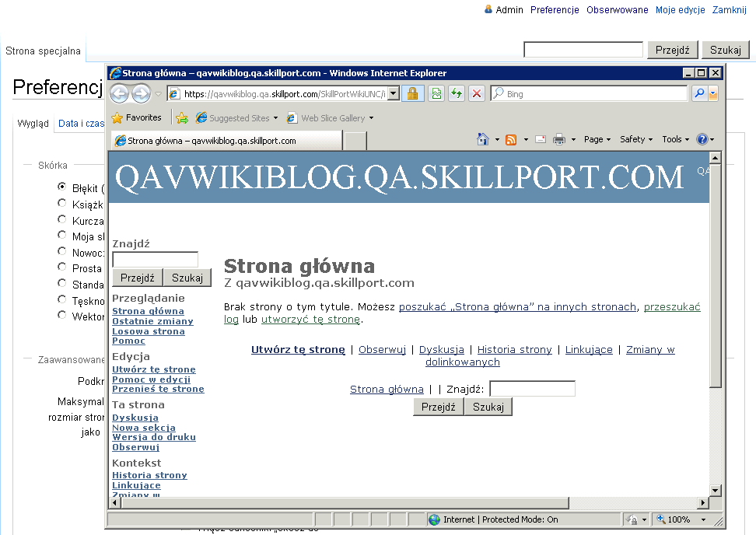Viewport: 756px width, 535px height.
Task: Switch to the Strona główna browser tab
Action: click(226, 141)
